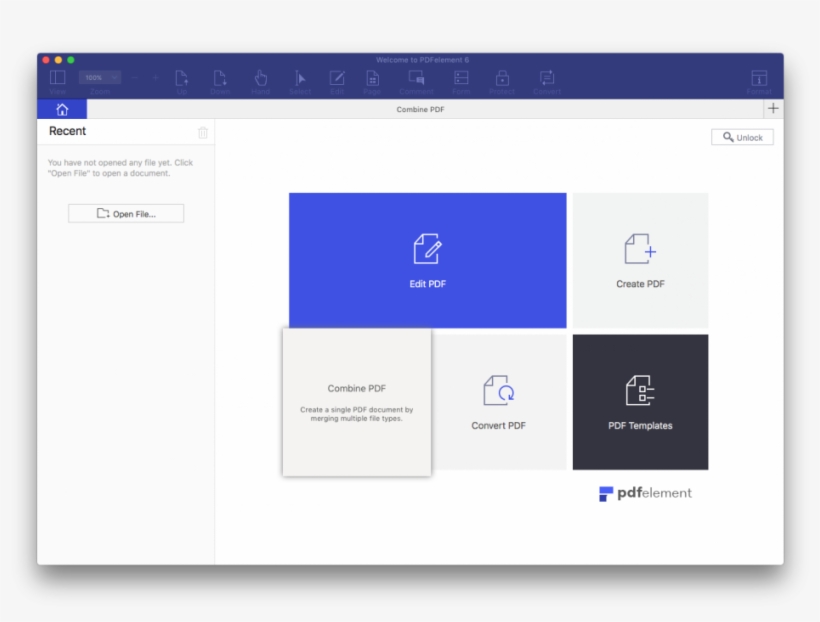The height and width of the screenshot is (622, 820).
Task: Choose the Combine PDF tile
Action: tap(357, 402)
